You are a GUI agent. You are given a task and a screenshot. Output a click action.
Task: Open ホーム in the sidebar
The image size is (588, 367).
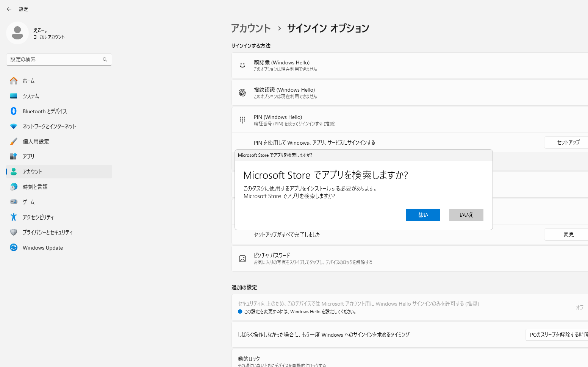pyautogui.click(x=59, y=81)
